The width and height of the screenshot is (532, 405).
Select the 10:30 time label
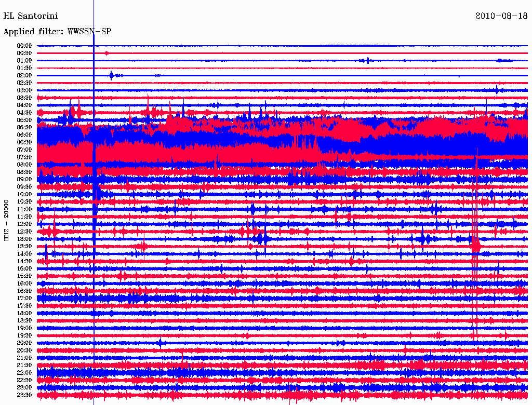point(24,202)
